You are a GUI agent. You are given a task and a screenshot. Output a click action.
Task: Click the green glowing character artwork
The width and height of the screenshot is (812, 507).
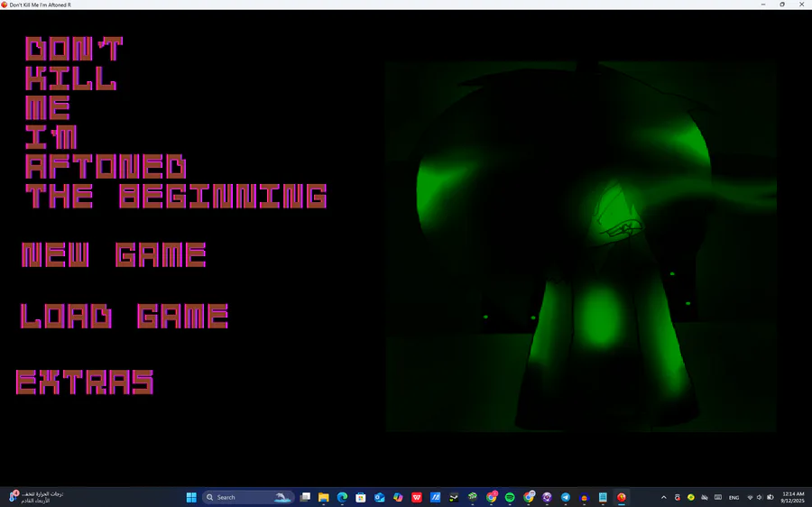coord(580,246)
